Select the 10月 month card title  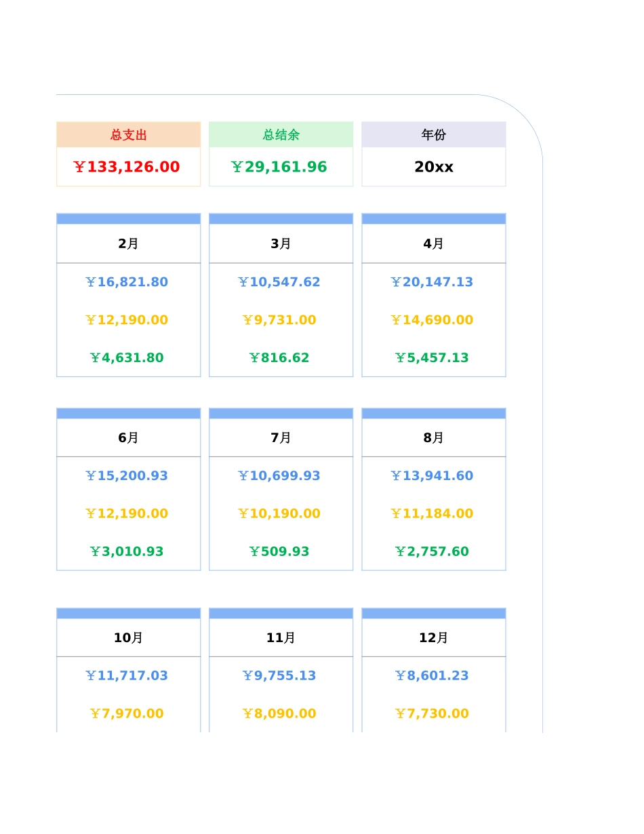128,638
